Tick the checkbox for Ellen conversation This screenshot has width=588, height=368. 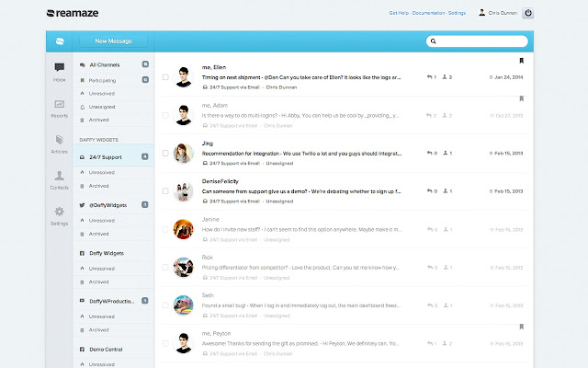(165, 77)
